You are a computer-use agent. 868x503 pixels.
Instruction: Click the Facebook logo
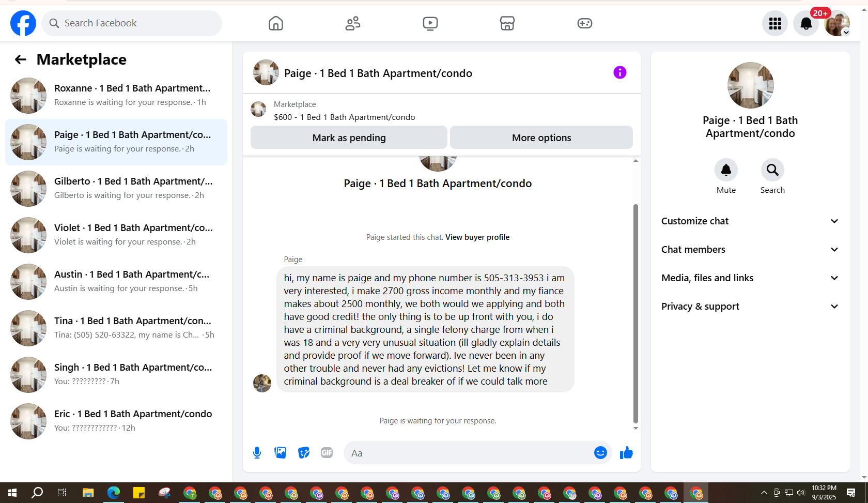pyautogui.click(x=23, y=23)
